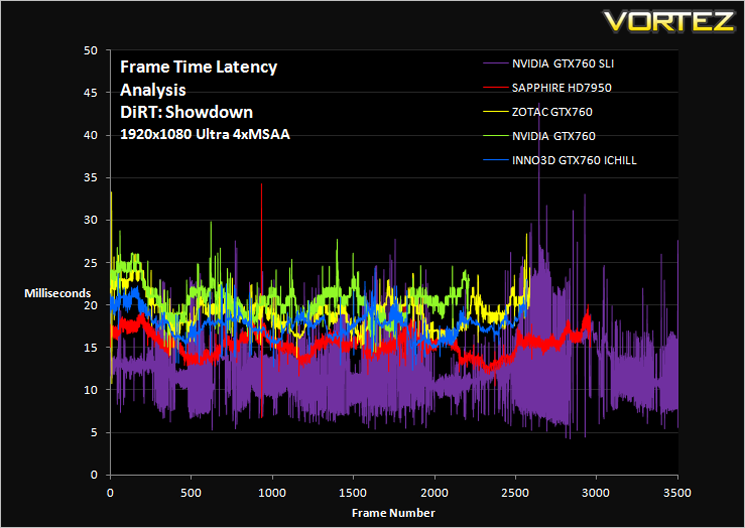Image resolution: width=745 pixels, height=528 pixels.
Task: Click the purple line swatch for GTX760 SLI
Action: pyautogui.click(x=496, y=64)
